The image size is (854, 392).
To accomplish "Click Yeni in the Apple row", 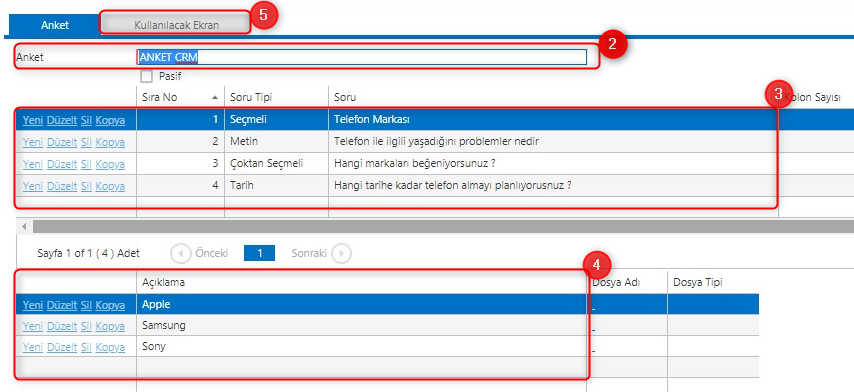I will 33,305.
